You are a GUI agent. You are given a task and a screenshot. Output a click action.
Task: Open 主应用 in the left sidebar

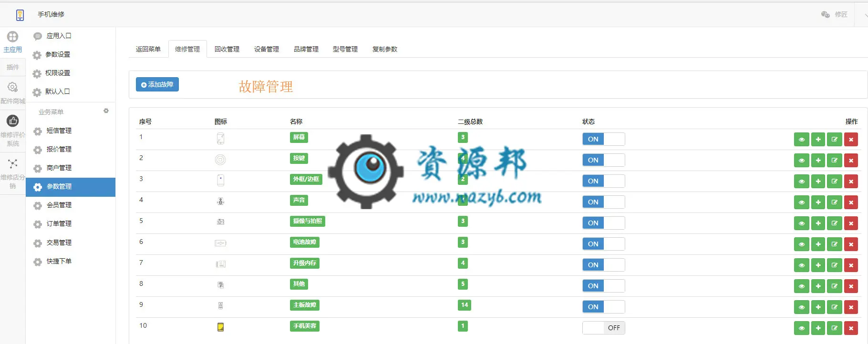(13, 42)
